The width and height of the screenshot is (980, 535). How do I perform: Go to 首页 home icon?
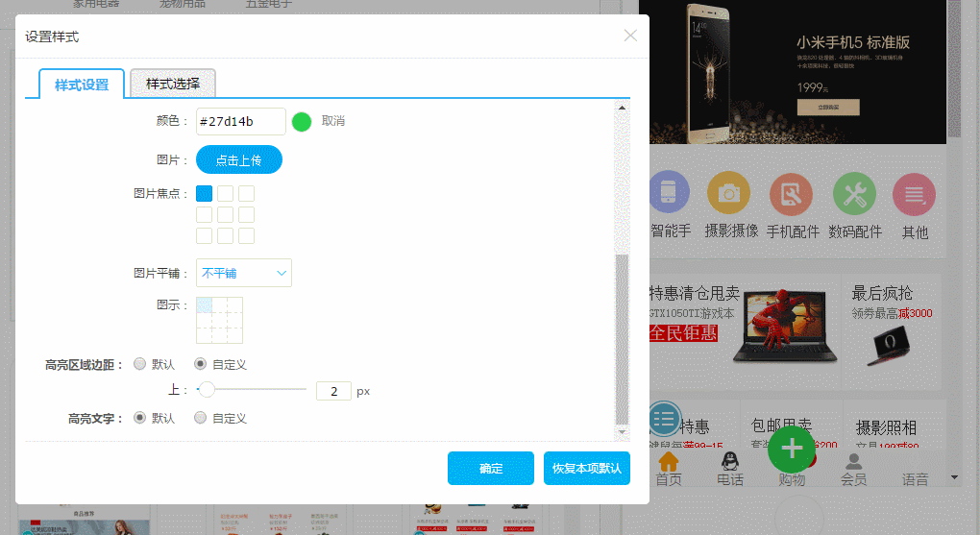[x=669, y=462]
